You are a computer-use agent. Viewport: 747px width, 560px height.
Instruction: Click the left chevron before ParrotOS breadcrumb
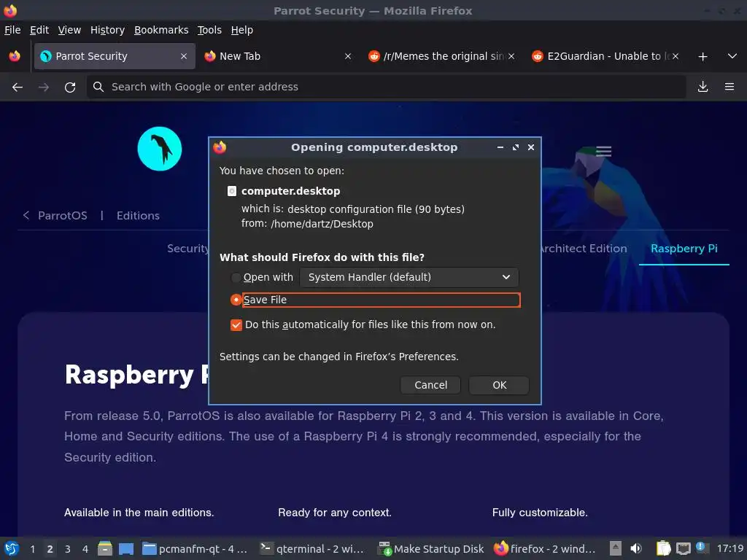point(26,215)
